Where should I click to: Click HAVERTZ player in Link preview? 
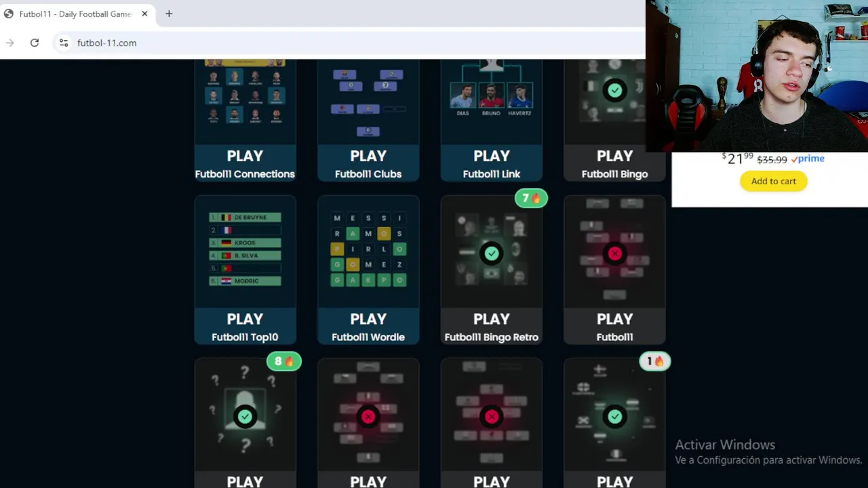tap(520, 99)
